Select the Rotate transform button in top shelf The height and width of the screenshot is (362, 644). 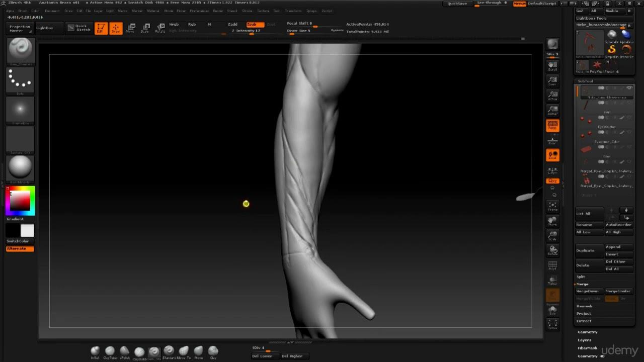coord(160,28)
